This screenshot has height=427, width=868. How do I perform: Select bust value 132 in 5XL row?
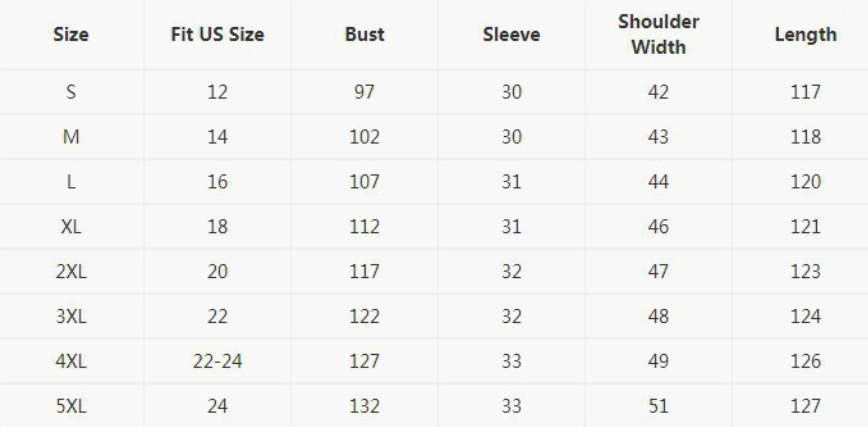(x=365, y=406)
